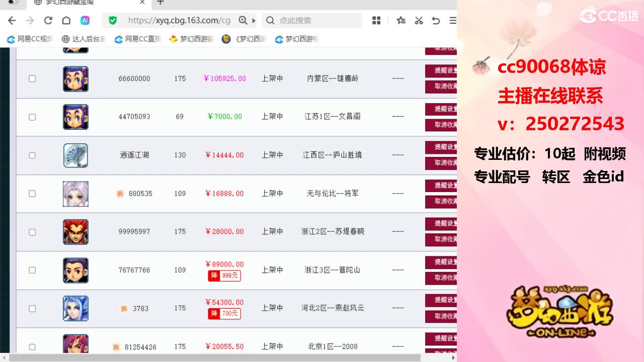Tick the checkbox for row 81254426

tap(32, 347)
